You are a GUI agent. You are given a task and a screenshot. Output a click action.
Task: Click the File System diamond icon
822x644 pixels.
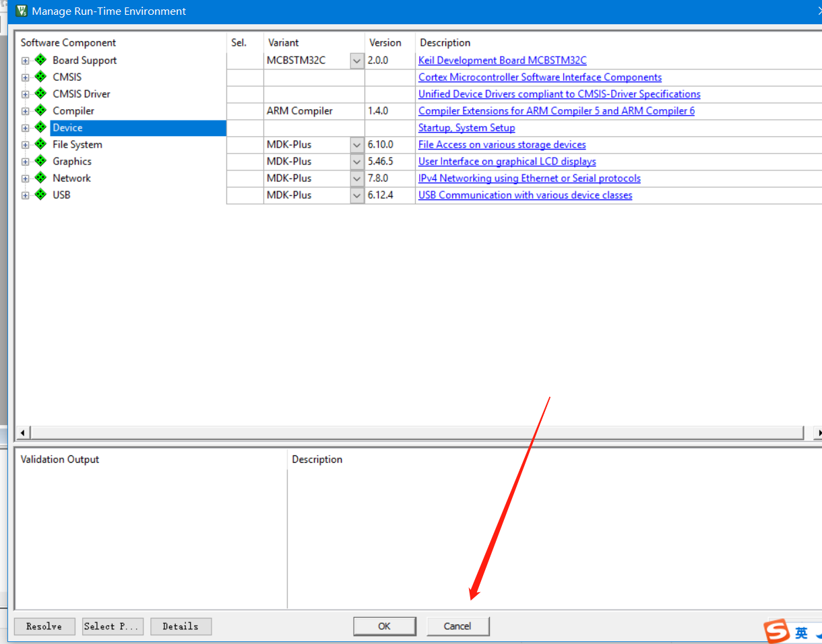click(40, 144)
